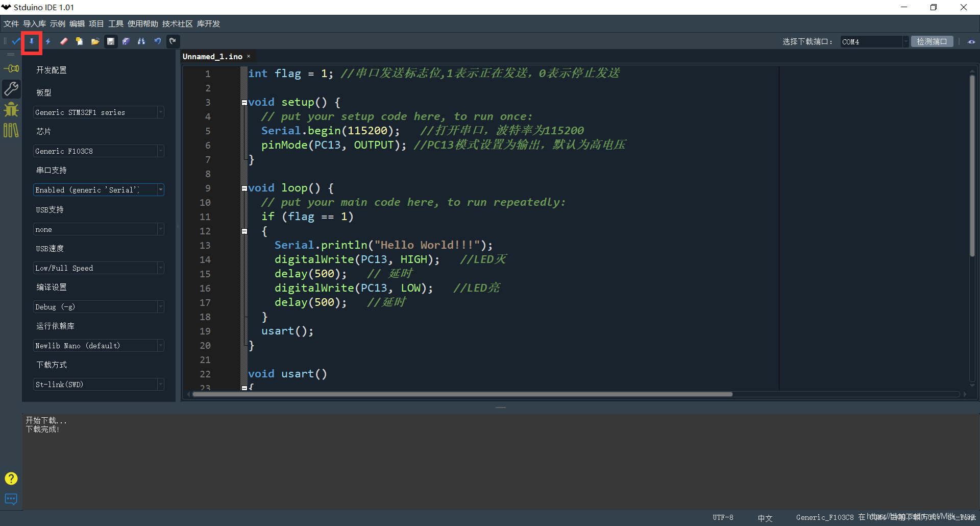Click the lightning bolt toolbar icon

pyautogui.click(x=48, y=41)
